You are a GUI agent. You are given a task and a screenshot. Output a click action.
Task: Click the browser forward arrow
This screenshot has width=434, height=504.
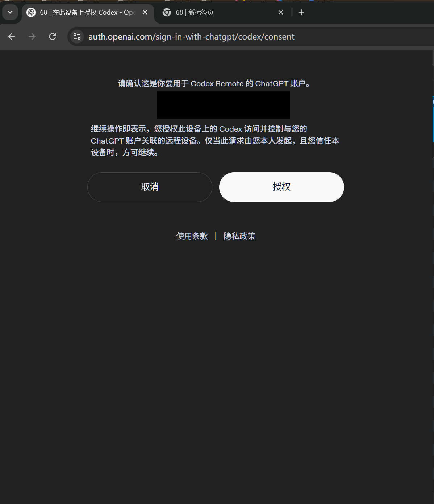coord(32,37)
